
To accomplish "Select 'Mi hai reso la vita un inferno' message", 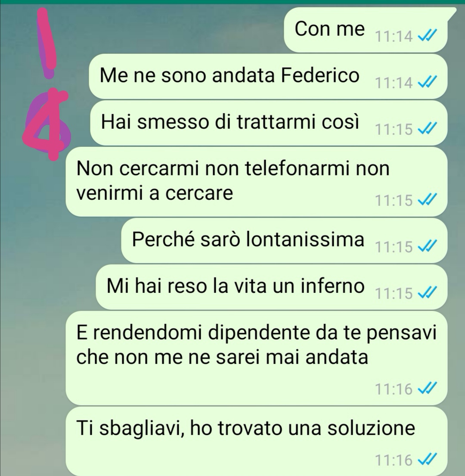I will pyautogui.click(x=272, y=287).
